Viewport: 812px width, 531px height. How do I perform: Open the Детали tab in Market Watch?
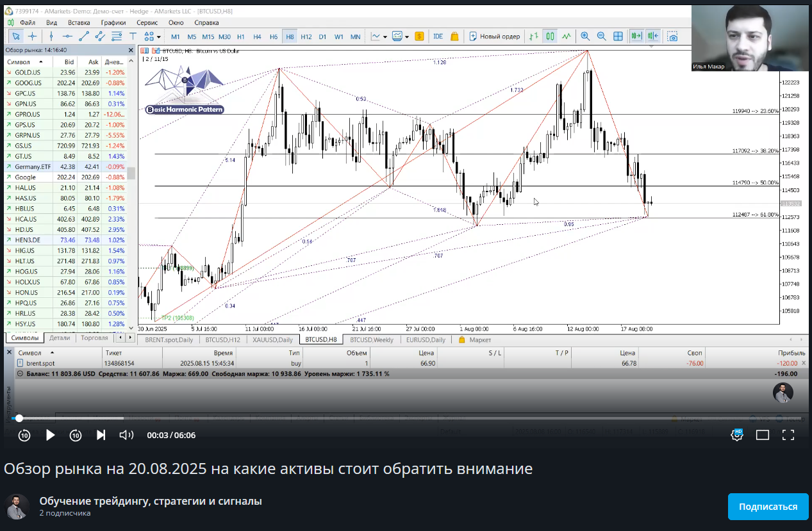(x=60, y=338)
